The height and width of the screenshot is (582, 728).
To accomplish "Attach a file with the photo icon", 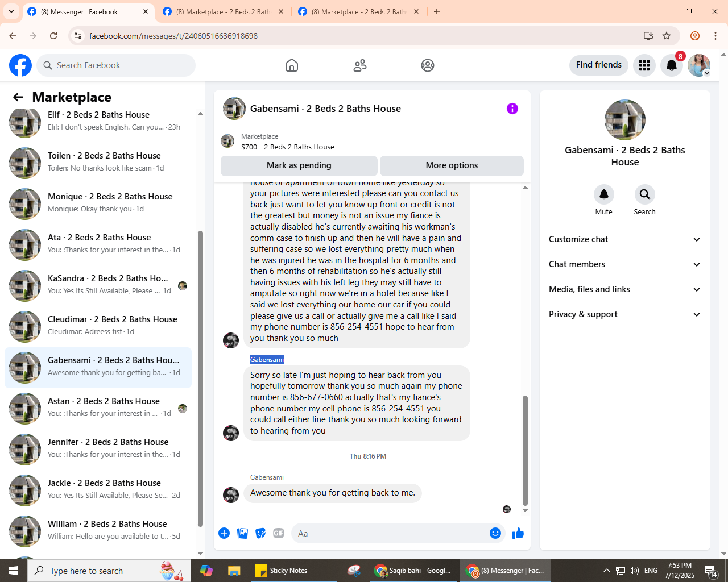I will coord(242,533).
